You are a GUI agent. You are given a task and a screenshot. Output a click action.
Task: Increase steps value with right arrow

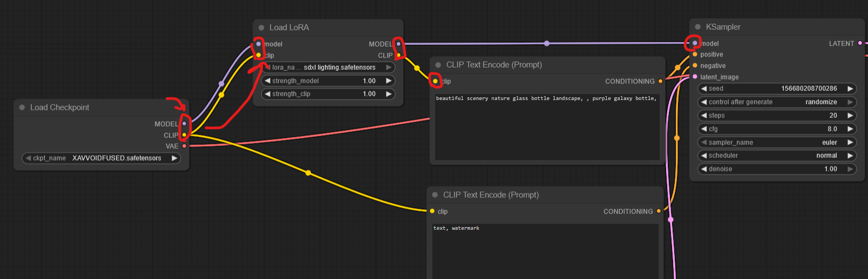click(850, 116)
